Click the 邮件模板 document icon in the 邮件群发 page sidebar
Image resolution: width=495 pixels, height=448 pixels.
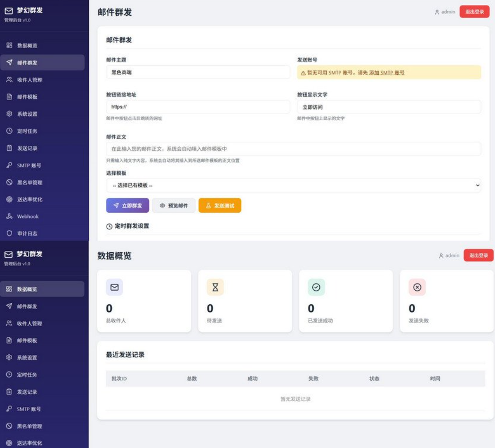click(x=9, y=97)
